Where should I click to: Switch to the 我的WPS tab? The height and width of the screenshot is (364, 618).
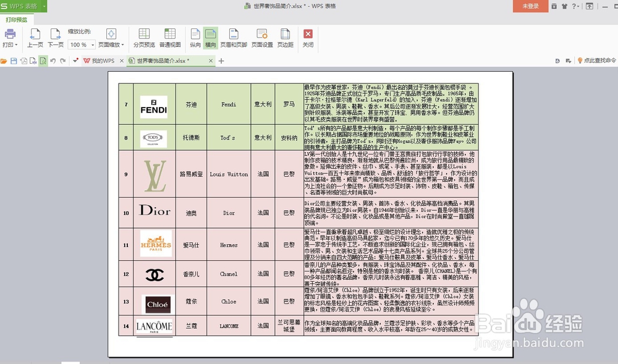99,61
